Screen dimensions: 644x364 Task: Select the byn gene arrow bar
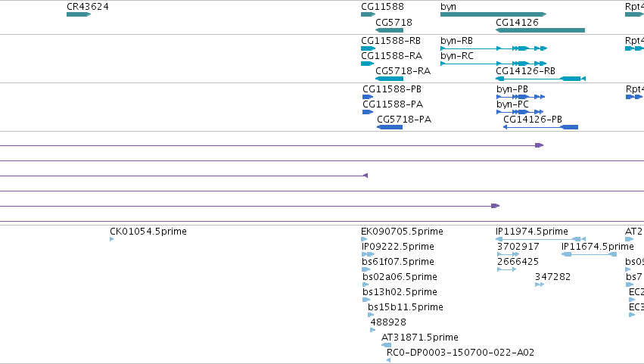pos(493,14)
